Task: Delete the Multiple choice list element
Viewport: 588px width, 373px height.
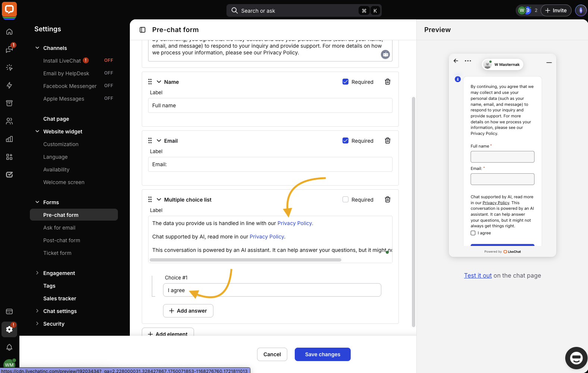Action: [388, 199]
